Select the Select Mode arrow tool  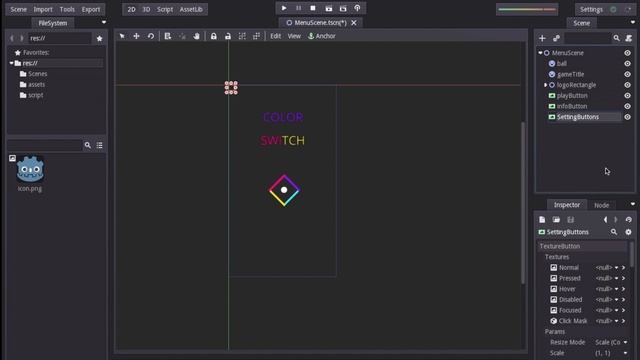pos(122,36)
